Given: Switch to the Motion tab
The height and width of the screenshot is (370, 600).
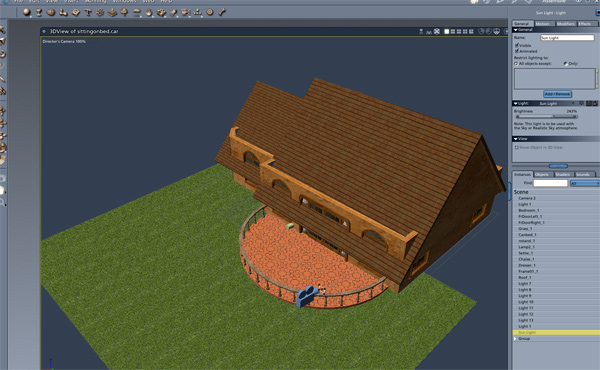Looking at the screenshot, I should (543, 24).
